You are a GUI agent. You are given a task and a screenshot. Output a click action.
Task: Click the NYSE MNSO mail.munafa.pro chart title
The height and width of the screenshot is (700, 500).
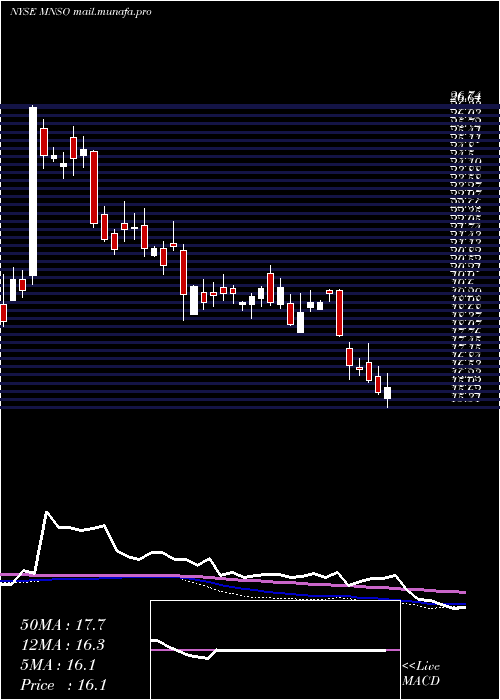click(x=80, y=12)
